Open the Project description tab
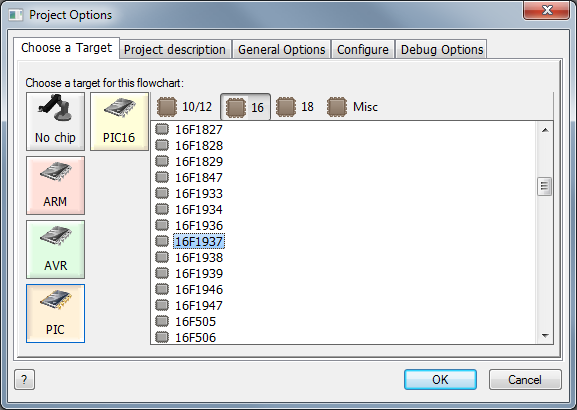This screenshot has height=410, width=577. (x=175, y=49)
